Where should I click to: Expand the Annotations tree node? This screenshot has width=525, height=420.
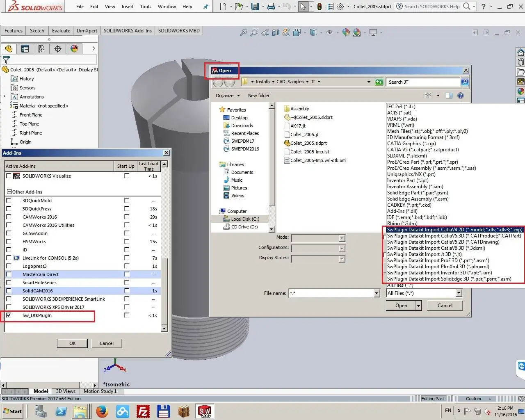click(x=5, y=97)
